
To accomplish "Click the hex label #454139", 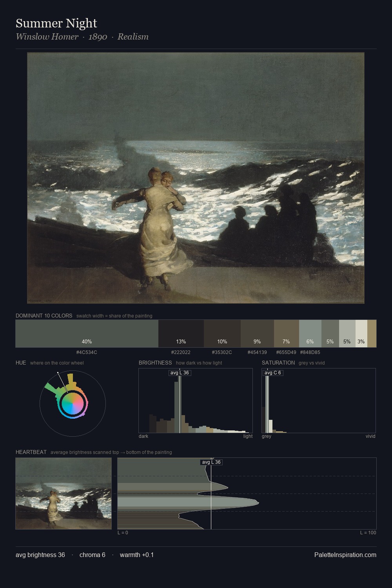I will tap(257, 352).
